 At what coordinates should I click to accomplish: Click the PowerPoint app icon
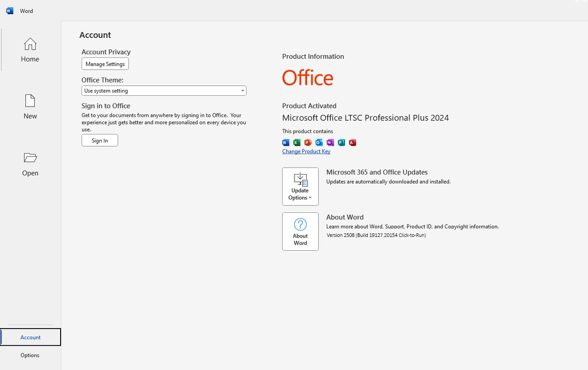[x=308, y=143]
